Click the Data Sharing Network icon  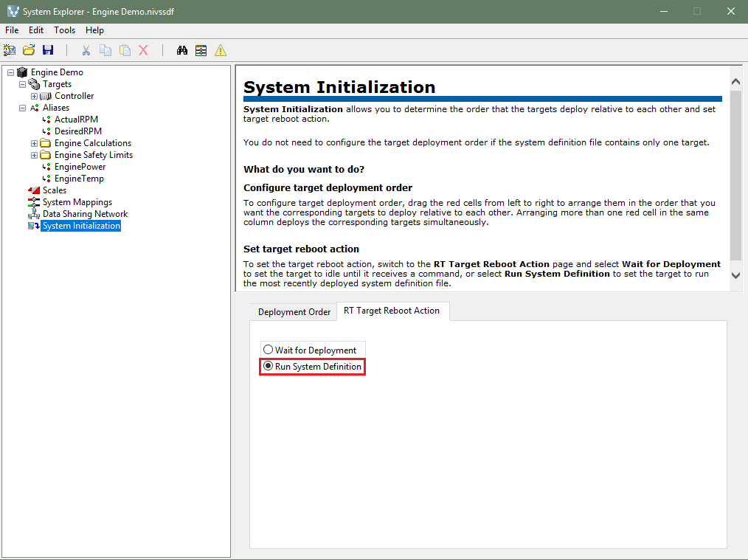point(34,214)
